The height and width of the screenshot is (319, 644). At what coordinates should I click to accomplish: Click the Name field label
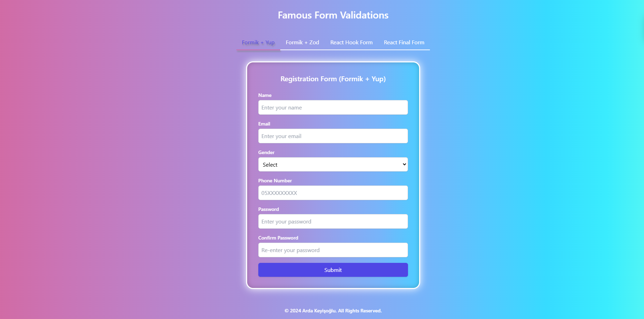pos(265,95)
